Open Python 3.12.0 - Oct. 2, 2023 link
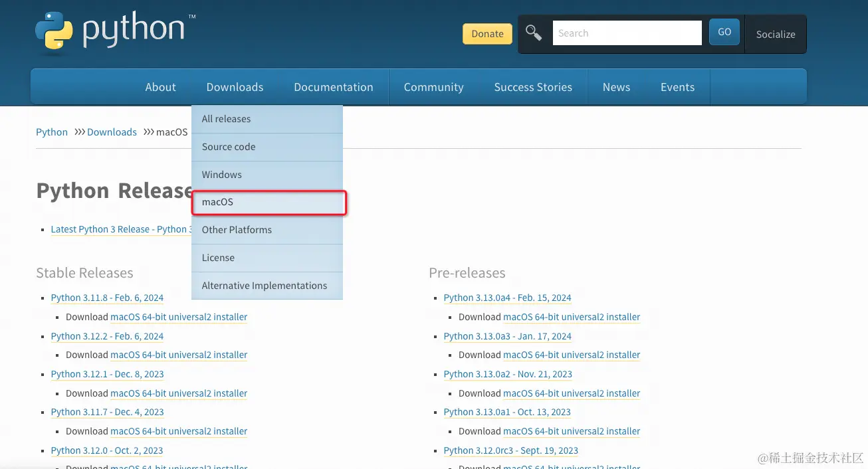The image size is (868, 469). [x=107, y=450]
